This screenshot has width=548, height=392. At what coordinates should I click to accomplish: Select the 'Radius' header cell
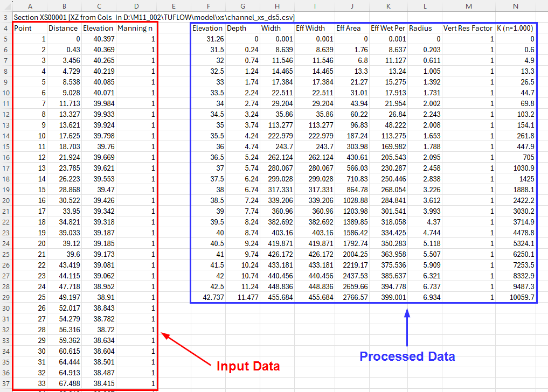point(424,28)
